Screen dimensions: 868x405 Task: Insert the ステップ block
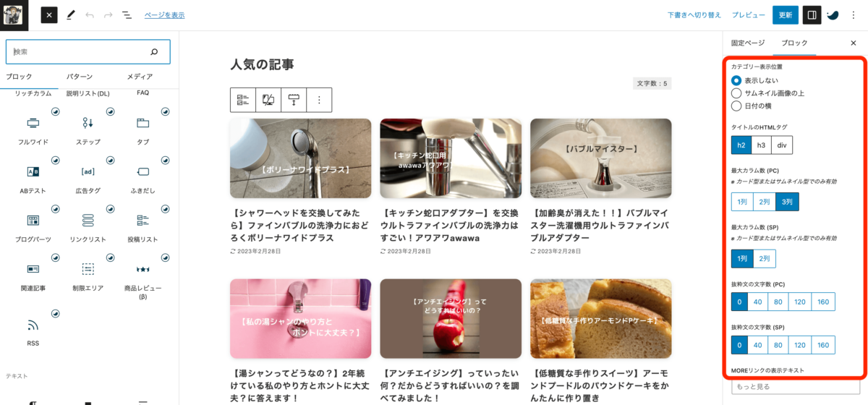pyautogui.click(x=88, y=129)
